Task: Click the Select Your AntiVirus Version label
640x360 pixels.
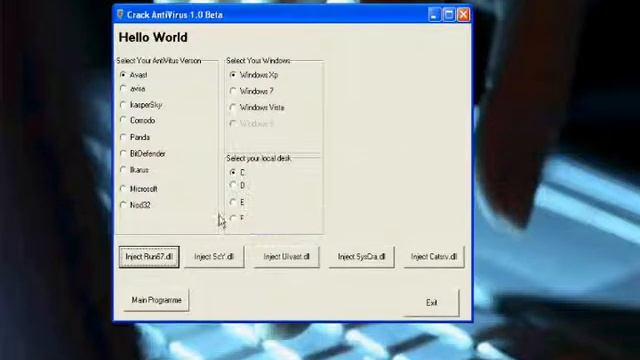Action: pos(159,61)
